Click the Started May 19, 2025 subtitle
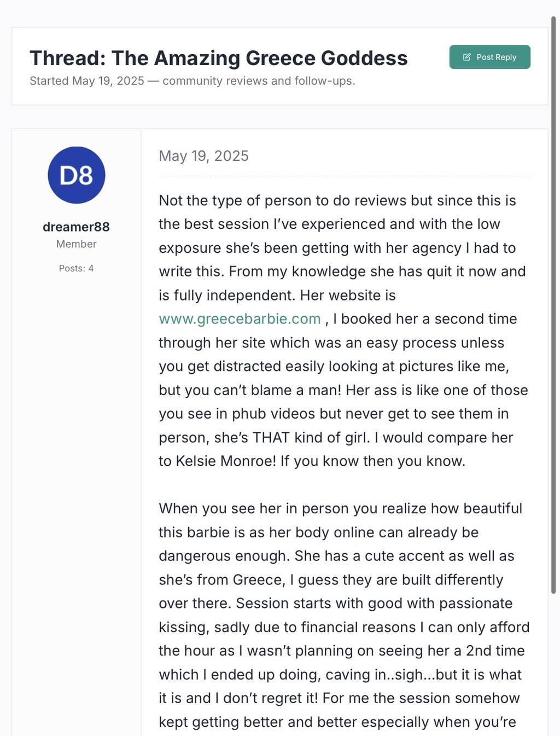 coord(86,81)
